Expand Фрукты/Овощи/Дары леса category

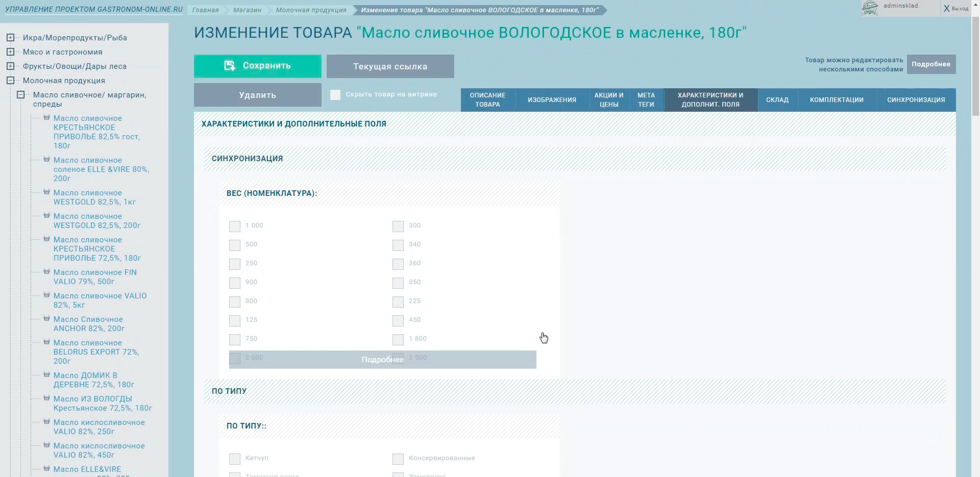[x=10, y=66]
